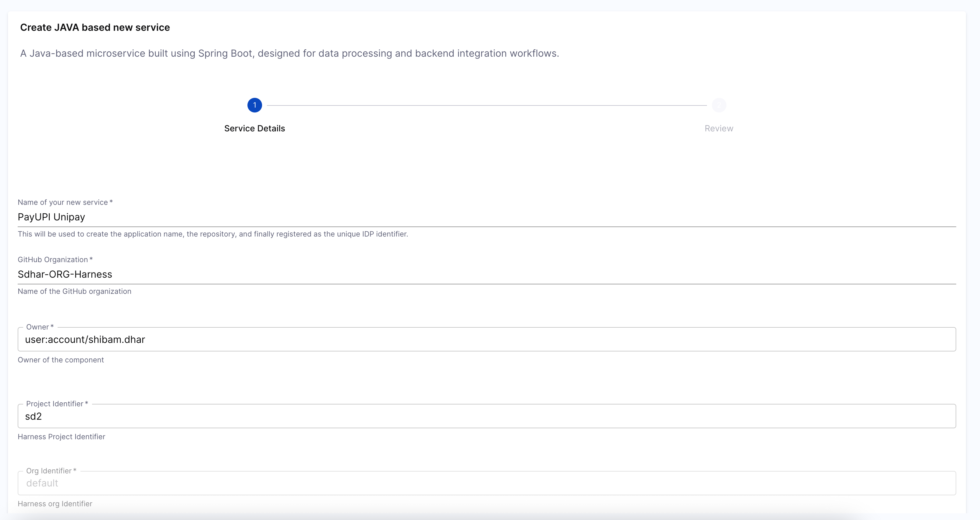Select the Review step
This screenshot has height=520, width=980.
tap(719, 128)
